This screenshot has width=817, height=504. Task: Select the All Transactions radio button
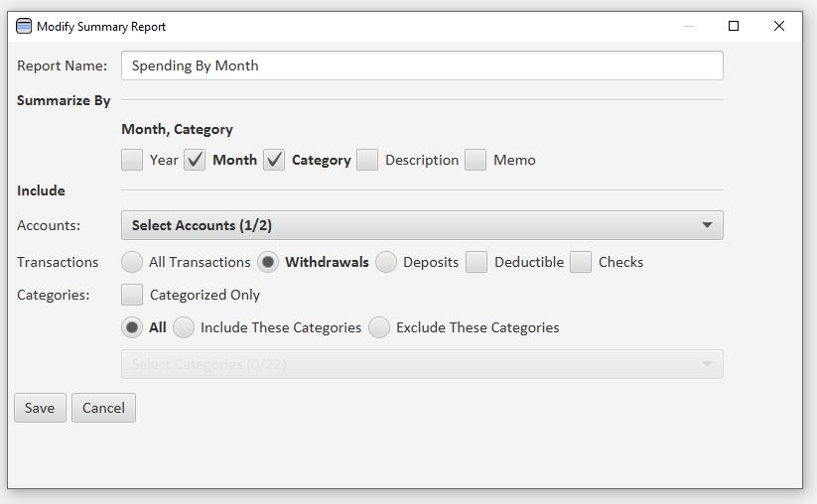(132, 262)
